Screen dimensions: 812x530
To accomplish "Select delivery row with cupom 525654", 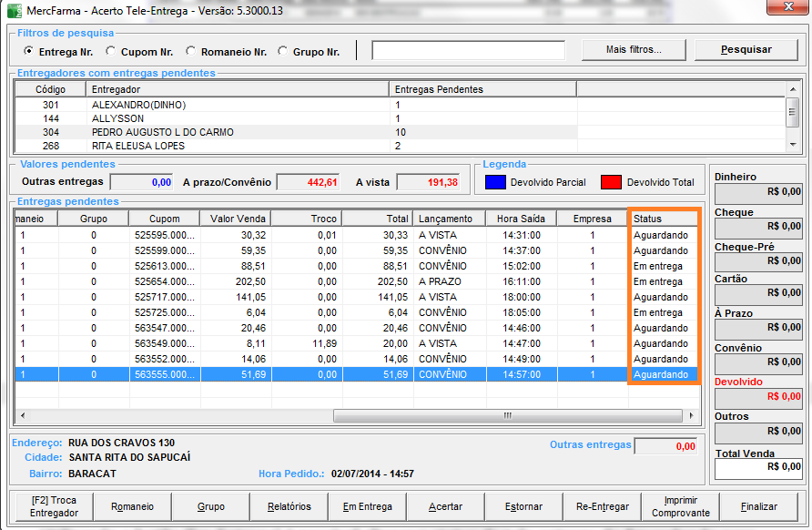I will coord(164,281).
